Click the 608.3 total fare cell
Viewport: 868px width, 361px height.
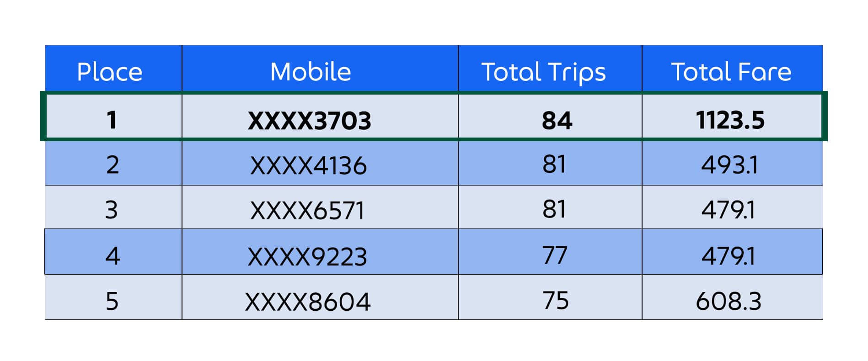[732, 297]
